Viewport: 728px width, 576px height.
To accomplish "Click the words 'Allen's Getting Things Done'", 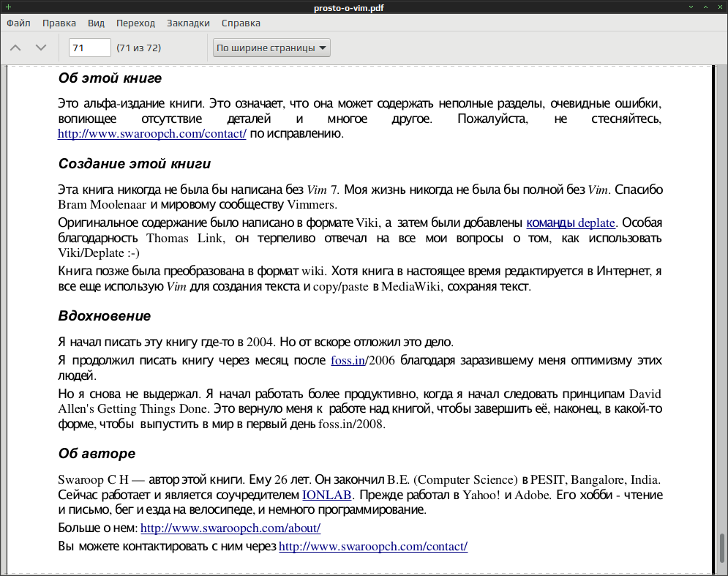I will (132, 409).
